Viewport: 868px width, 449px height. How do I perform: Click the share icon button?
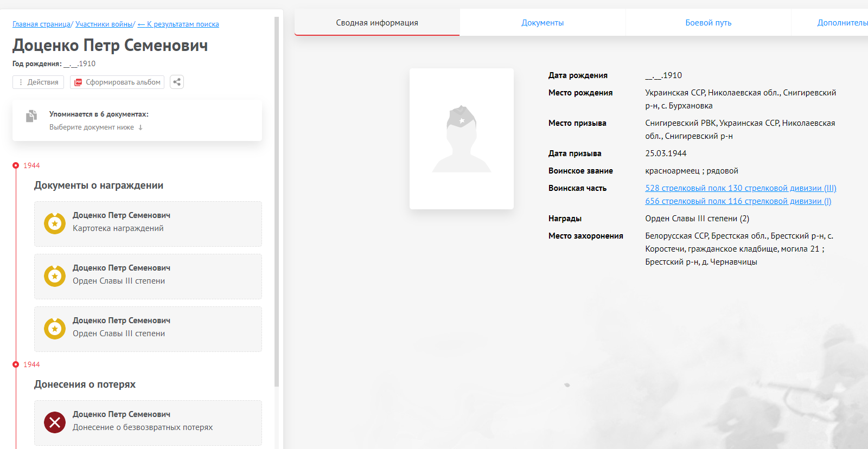[177, 82]
